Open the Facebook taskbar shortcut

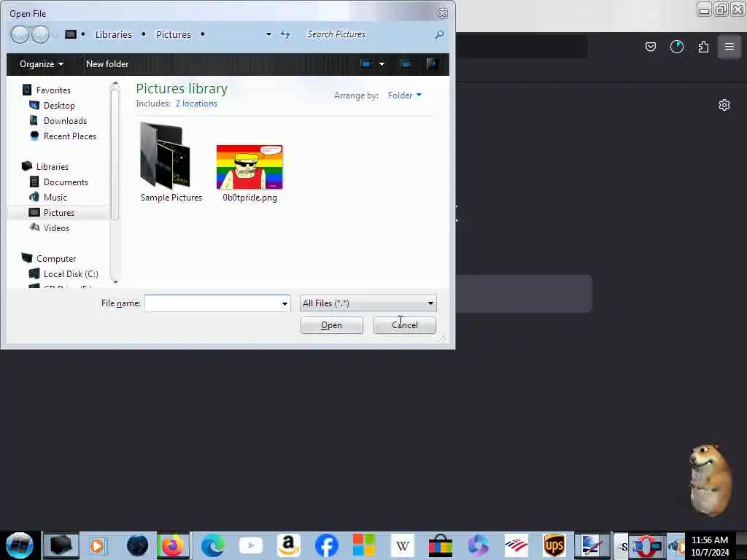point(327,545)
